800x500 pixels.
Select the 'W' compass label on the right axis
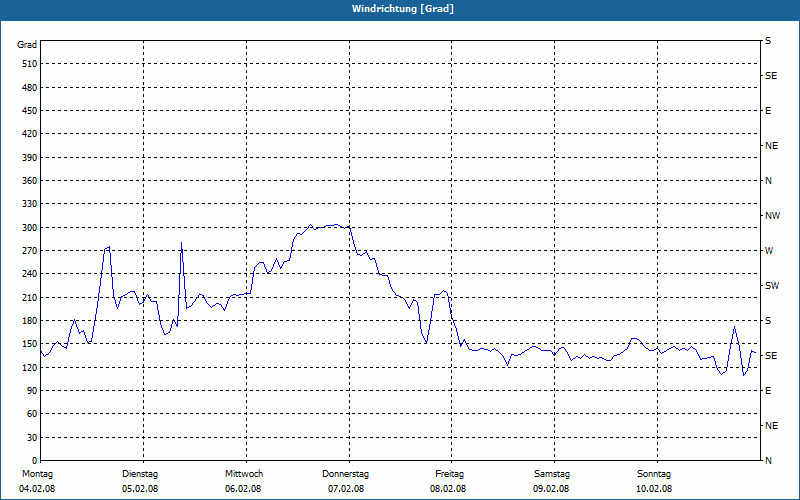click(x=769, y=251)
